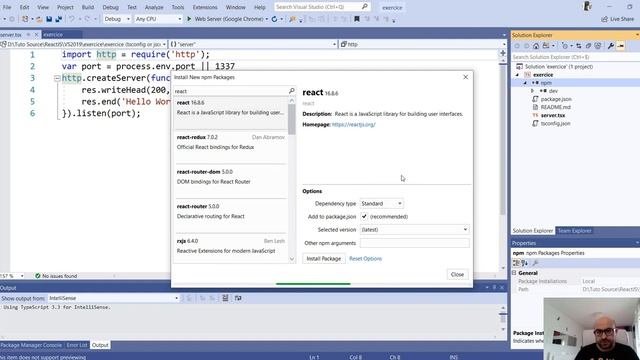Click the Pending Changes Filter clock icon
The image size is (640, 360).
point(564,46)
